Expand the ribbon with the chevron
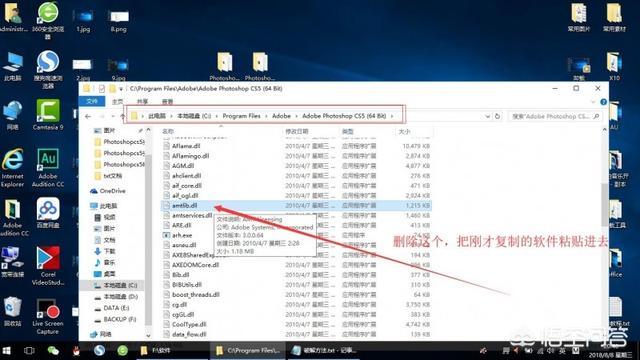Image resolution: width=640 pixels, height=360 pixels. pyautogui.click(x=593, y=102)
